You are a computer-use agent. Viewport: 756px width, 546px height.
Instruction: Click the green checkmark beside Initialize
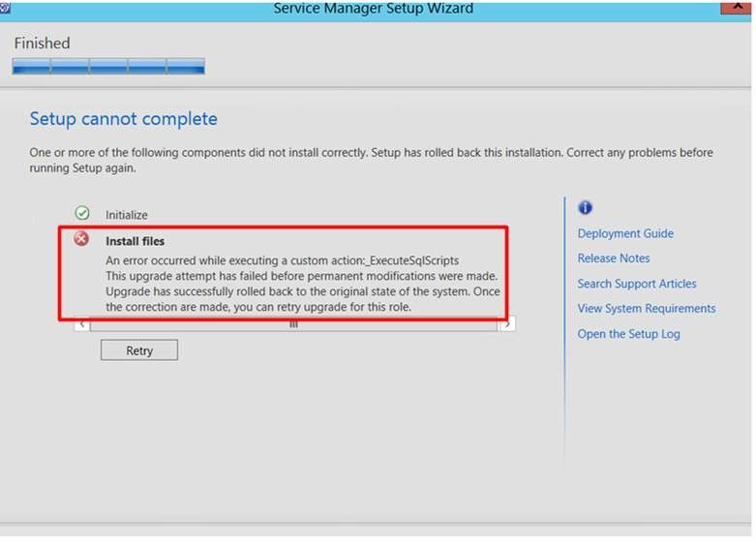coord(82,213)
